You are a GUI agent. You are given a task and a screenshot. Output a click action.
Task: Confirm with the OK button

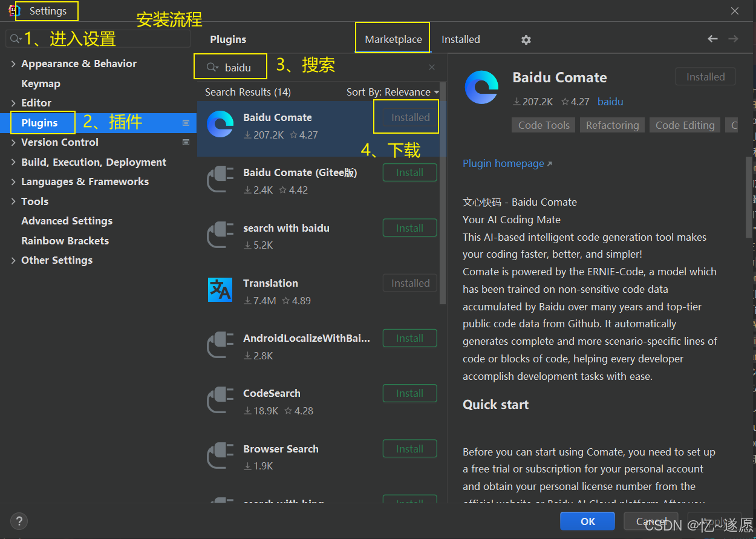point(587,521)
